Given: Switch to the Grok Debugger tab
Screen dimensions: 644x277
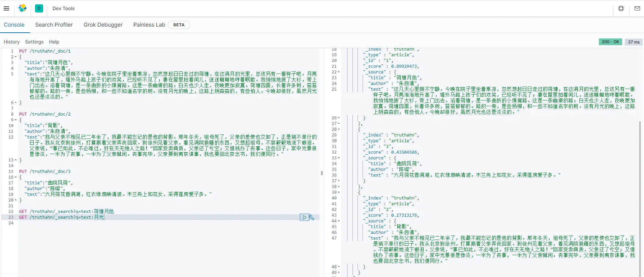Looking at the screenshot, I should (x=103, y=25).
